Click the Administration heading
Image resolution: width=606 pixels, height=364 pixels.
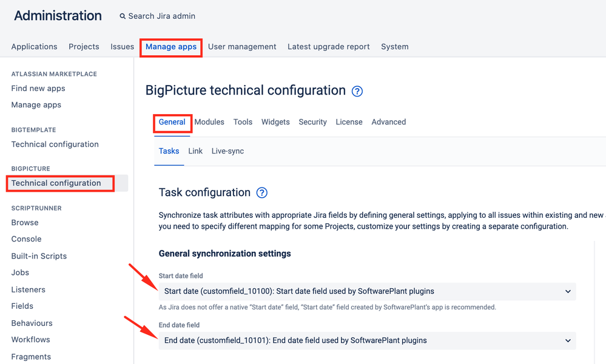click(x=58, y=16)
